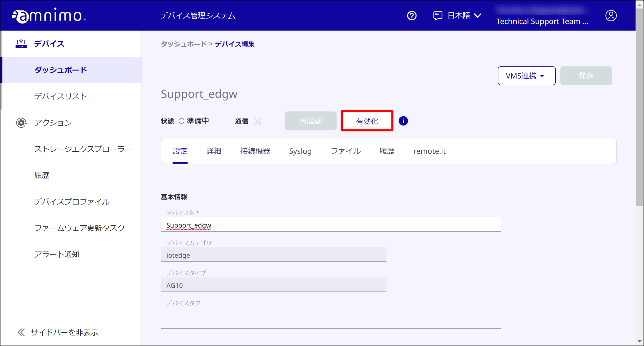The image size is (644, 346).
Task: Open the user account profile icon
Action: pos(611,16)
